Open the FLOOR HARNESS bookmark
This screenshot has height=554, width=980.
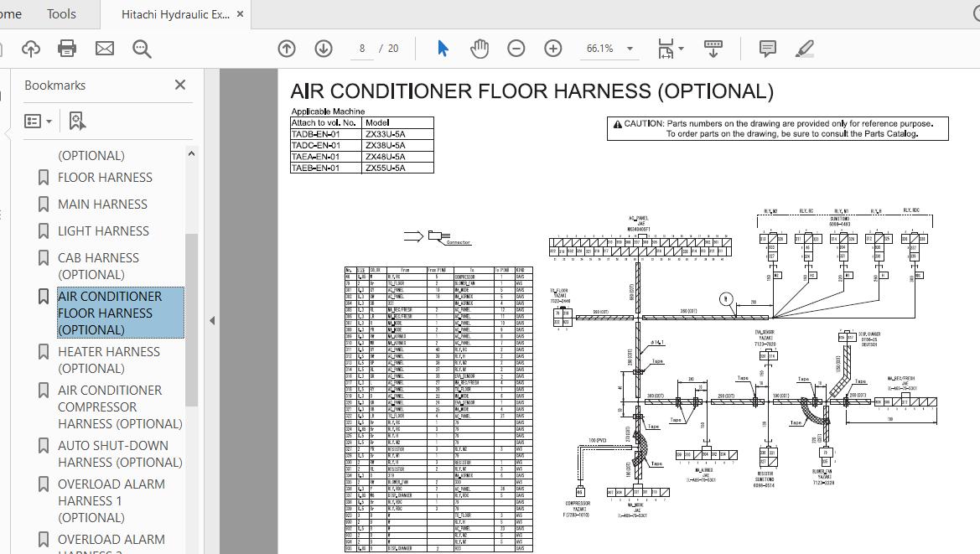(105, 178)
